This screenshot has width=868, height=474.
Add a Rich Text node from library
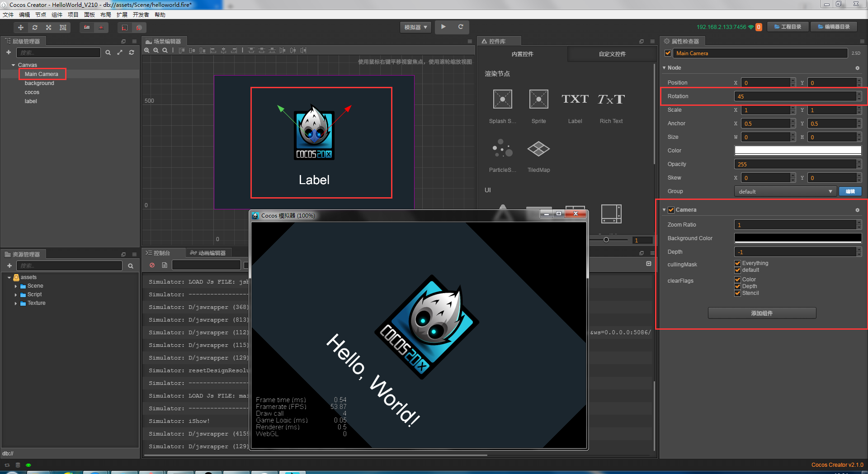pos(611,106)
